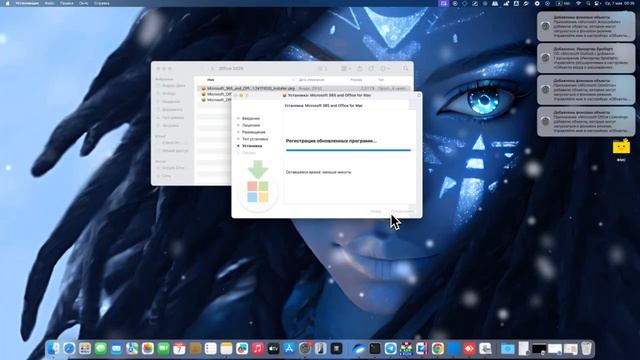The height and width of the screenshot is (360, 640).
Task: Click the Spotlight extensions notification
Action: click(586, 58)
